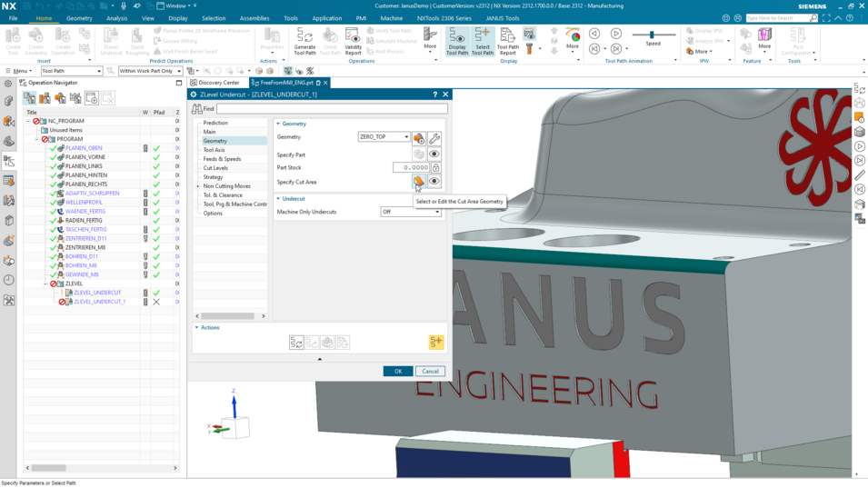Cancel the ZLevel Undercut dialog

(x=430, y=372)
